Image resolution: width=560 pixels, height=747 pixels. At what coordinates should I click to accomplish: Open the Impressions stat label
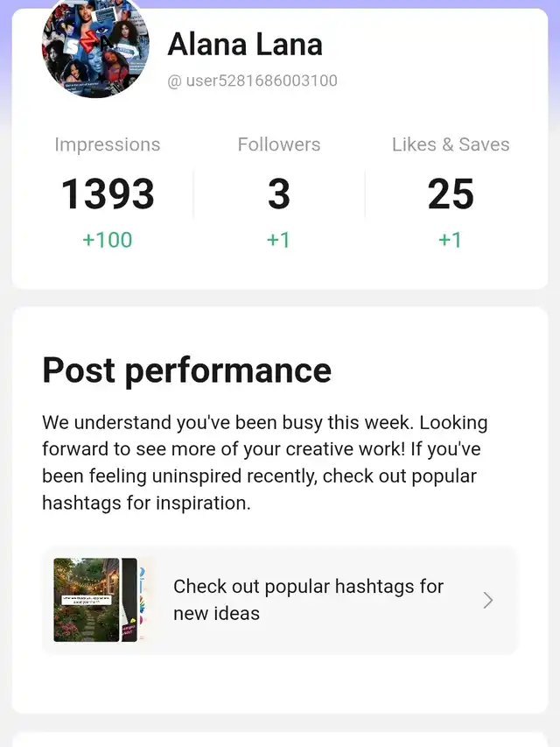pyautogui.click(x=108, y=144)
